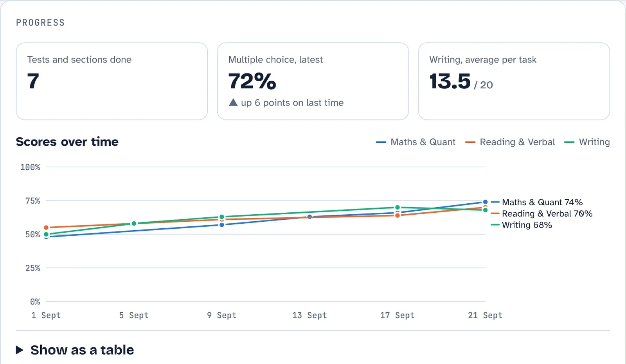
Task: Click the data point at 13 Sept
Action: (309, 217)
